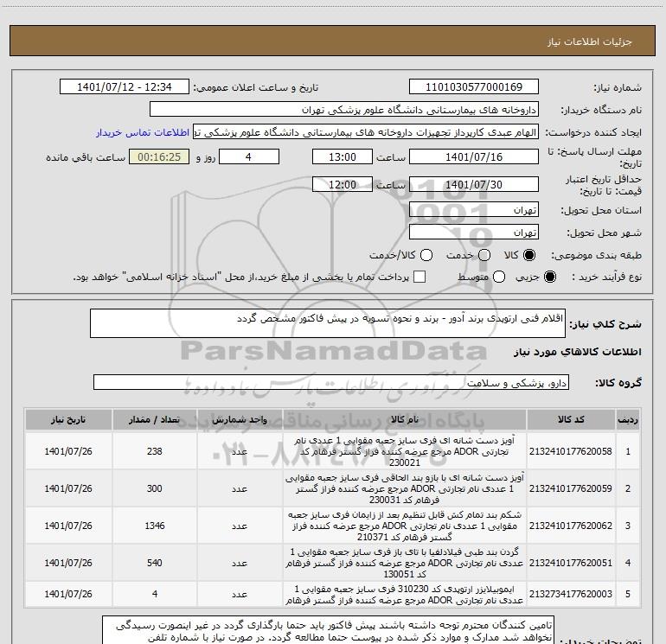Select the متوسط purchase type radio
The height and width of the screenshot is (644, 666).
tap(499, 277)
